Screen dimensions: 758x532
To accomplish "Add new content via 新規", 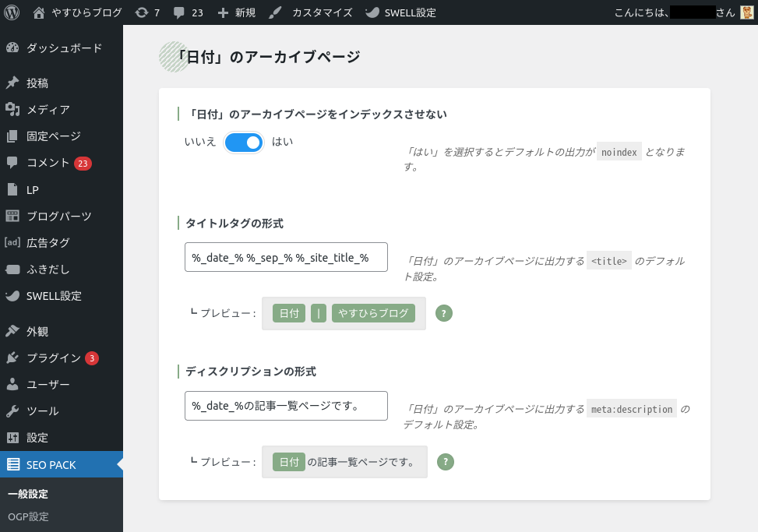I will (236, 12).
